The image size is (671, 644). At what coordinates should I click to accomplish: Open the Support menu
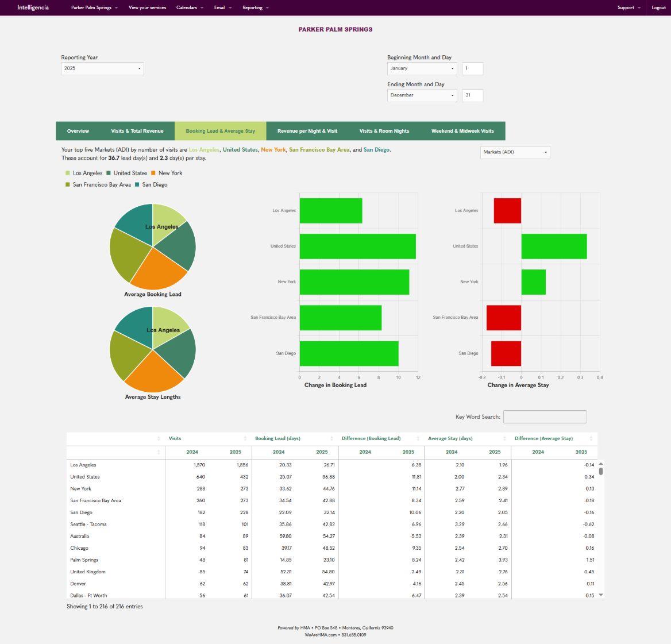[x=628, y=7]
